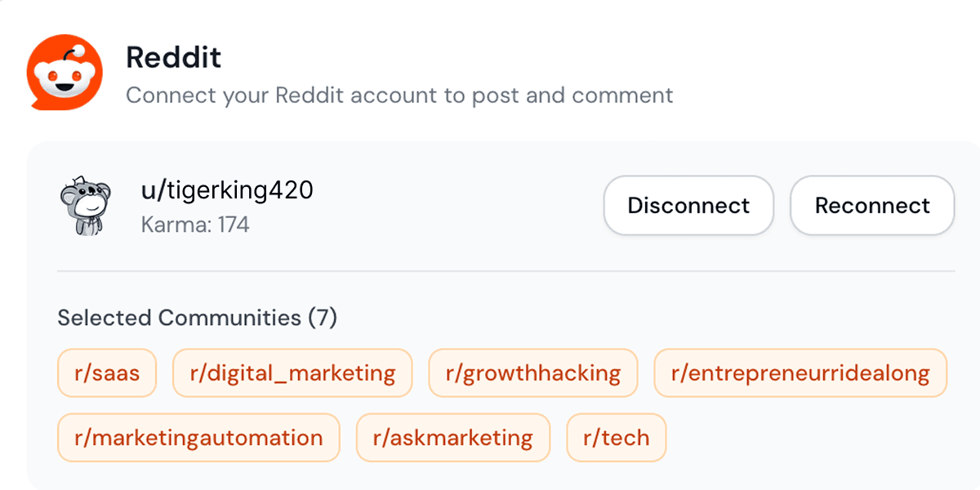The height and width of the screenshot is (490, 980).
Task: Click the Reddit title text
Action: (173, 57)
